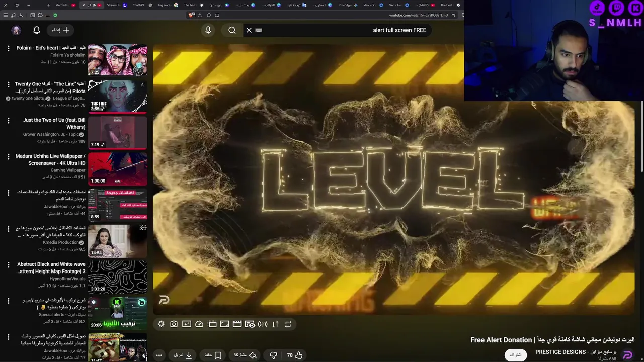644x362 pixels.
Task: Click the up-down arrows icon in the player toolbar
Action: click(275, 324)
